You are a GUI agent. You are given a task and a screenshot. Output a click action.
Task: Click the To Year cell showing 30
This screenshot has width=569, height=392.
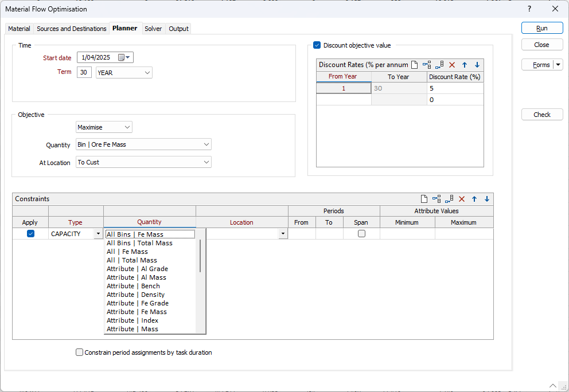(399, 88)
